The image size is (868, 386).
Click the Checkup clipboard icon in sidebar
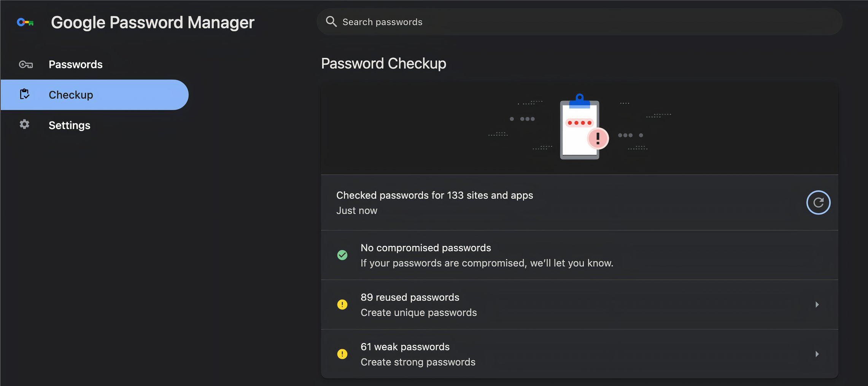[x=25, y=94]
